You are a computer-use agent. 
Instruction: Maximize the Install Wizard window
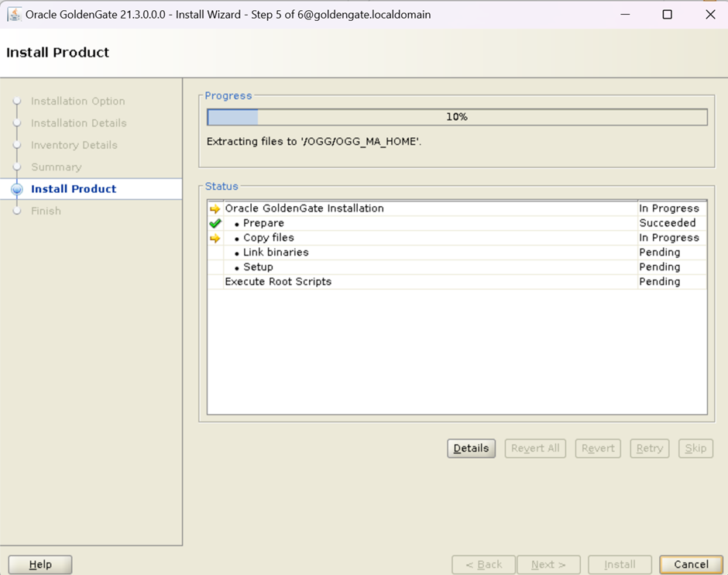click(x=667, y=15)
